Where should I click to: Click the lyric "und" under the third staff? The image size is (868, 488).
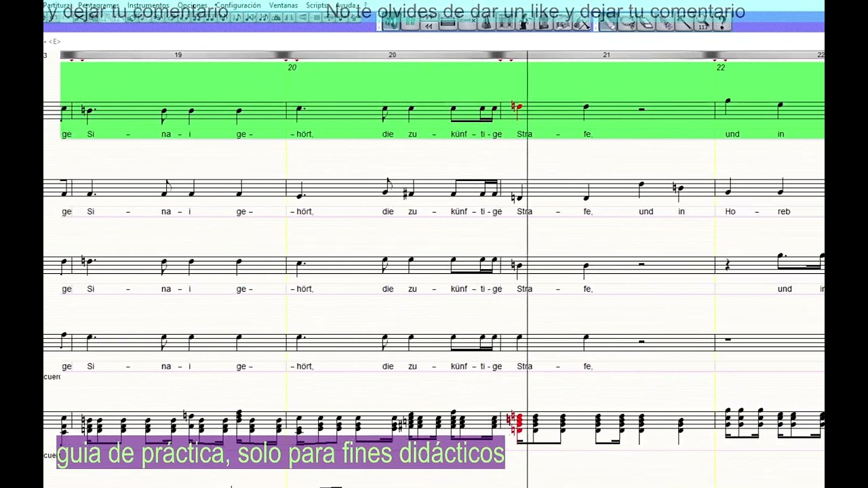(785, 289)
